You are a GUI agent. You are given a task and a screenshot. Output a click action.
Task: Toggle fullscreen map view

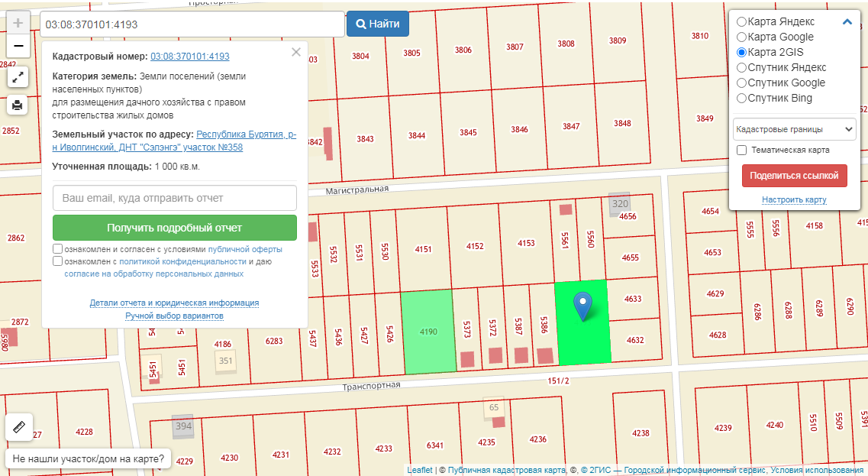pyautogui.click(x=18, y=76)
